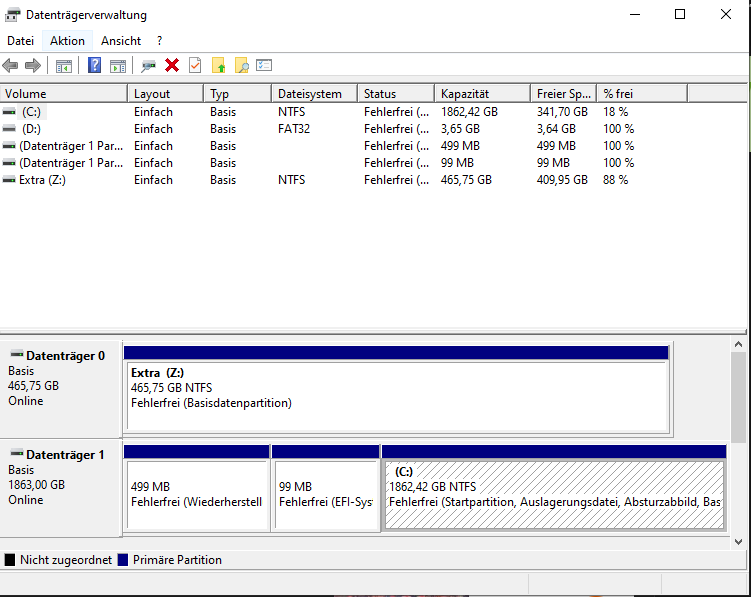Click the folder with green arrow icon
The height and width of the screenshot is (597, 751).
[218, 65]
